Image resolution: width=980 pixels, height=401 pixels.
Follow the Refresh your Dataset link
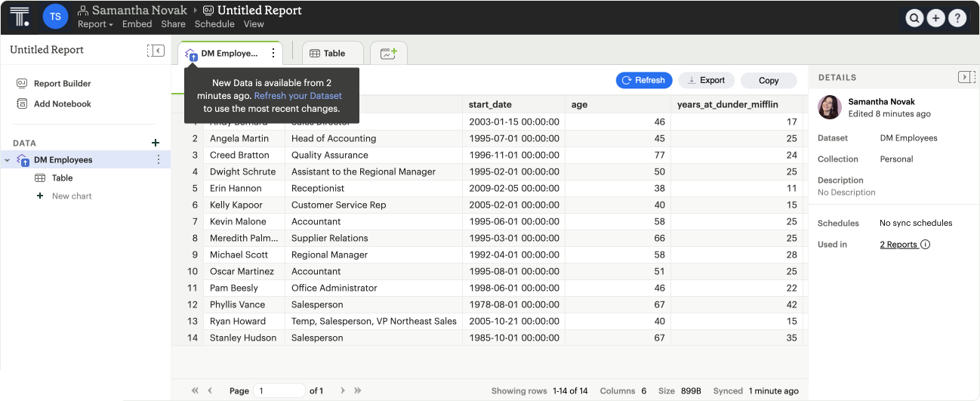tap(297, 96)
